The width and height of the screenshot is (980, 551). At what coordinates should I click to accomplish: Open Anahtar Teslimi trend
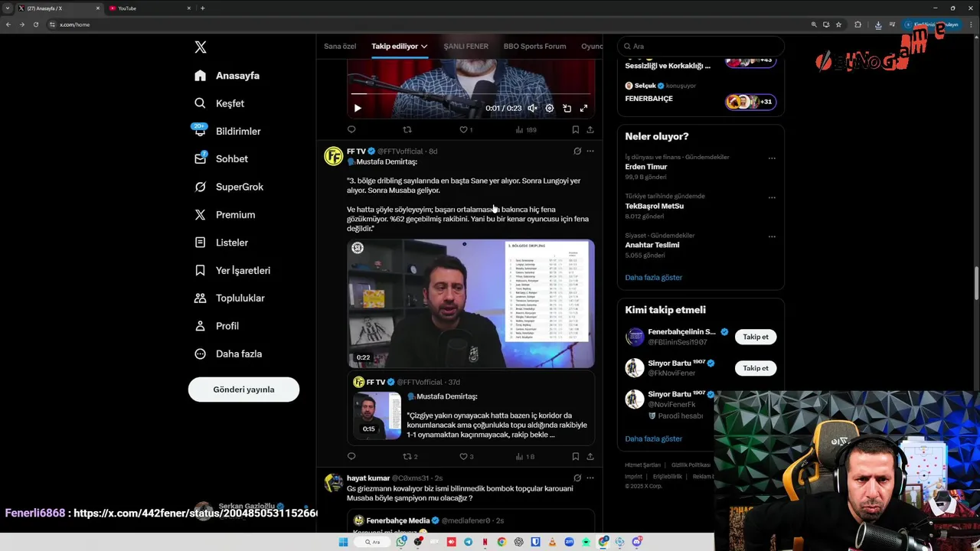[652, 245]
